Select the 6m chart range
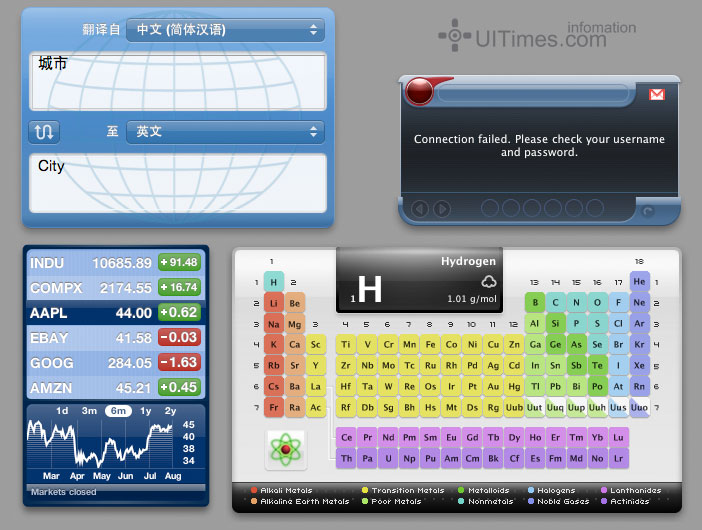This screenshot has width=702, height=530. [118, 411]
